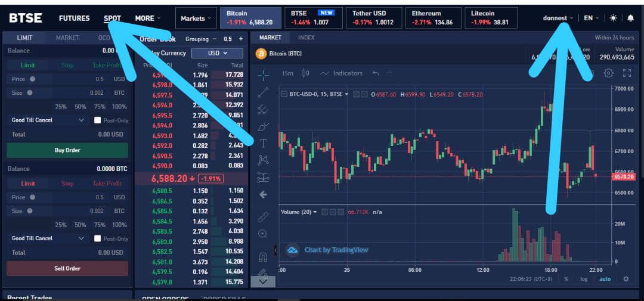The height and width of the screenshot is (301, 644).
Task: Click the Bitcoin coin icon
Action: 261,54
